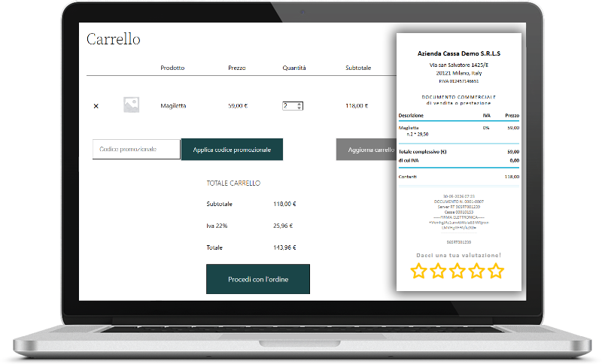
Task: Select the Subtotale column header
Action: point(358,68)
